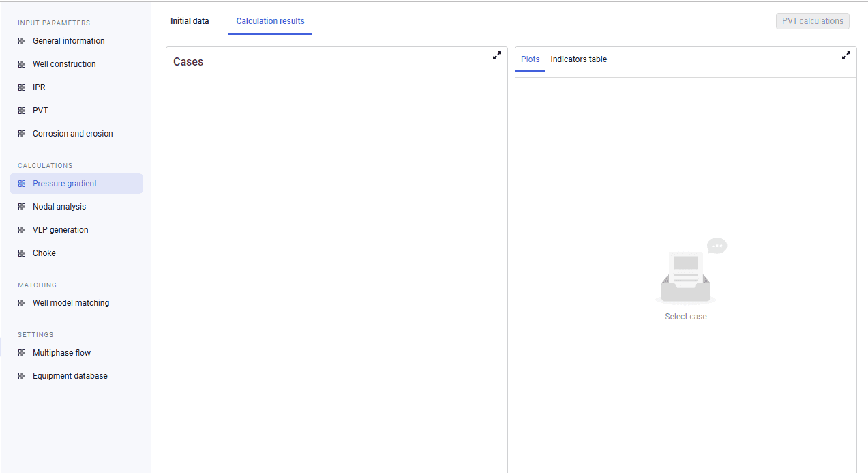868x473 pixels.
Task: Open Well model matching
Action: [x=76, y=303]
